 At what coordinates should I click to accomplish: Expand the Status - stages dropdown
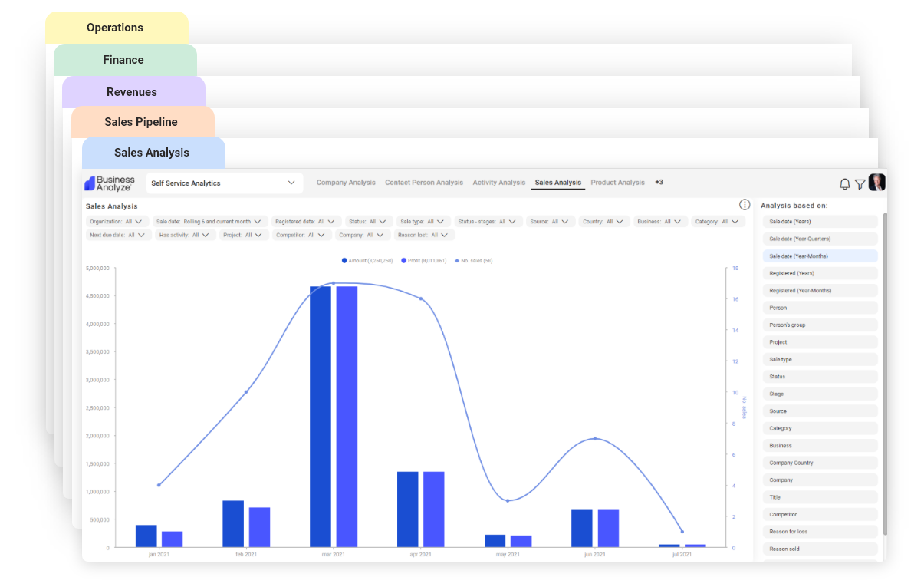pos(488,221)
